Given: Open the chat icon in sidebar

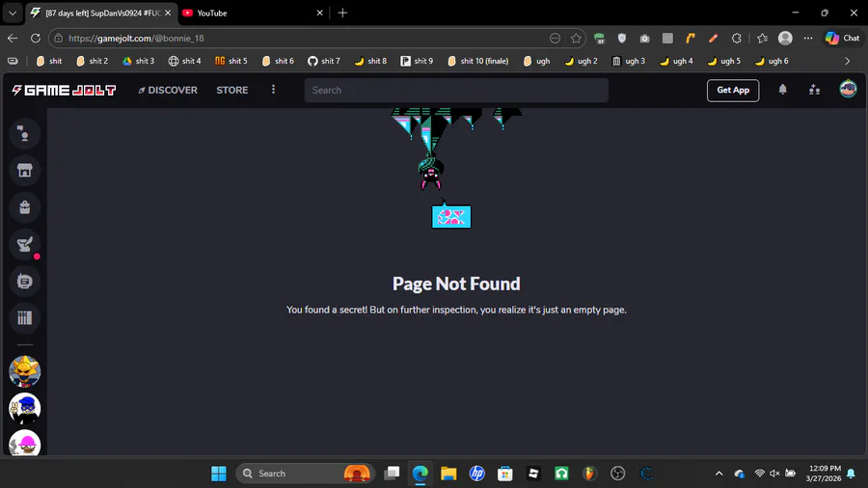Looking at the screenshot, I should click(x=24, y=281).
